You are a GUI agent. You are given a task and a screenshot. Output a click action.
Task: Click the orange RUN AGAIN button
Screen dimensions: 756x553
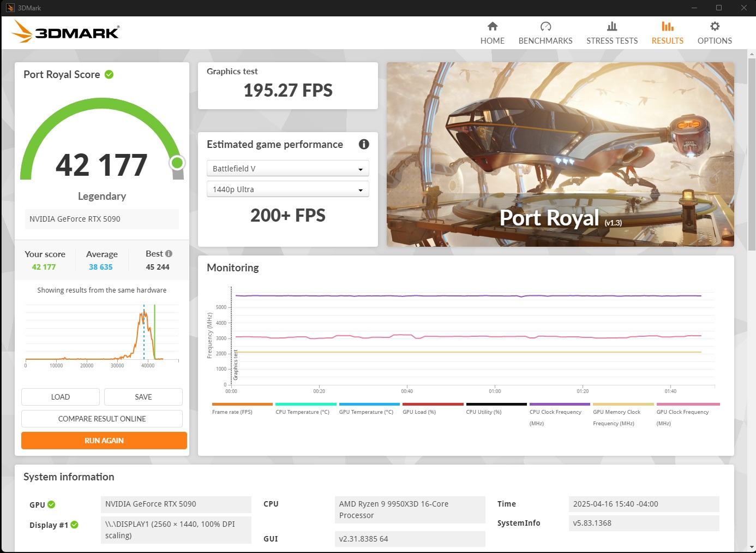click(104, 441)
